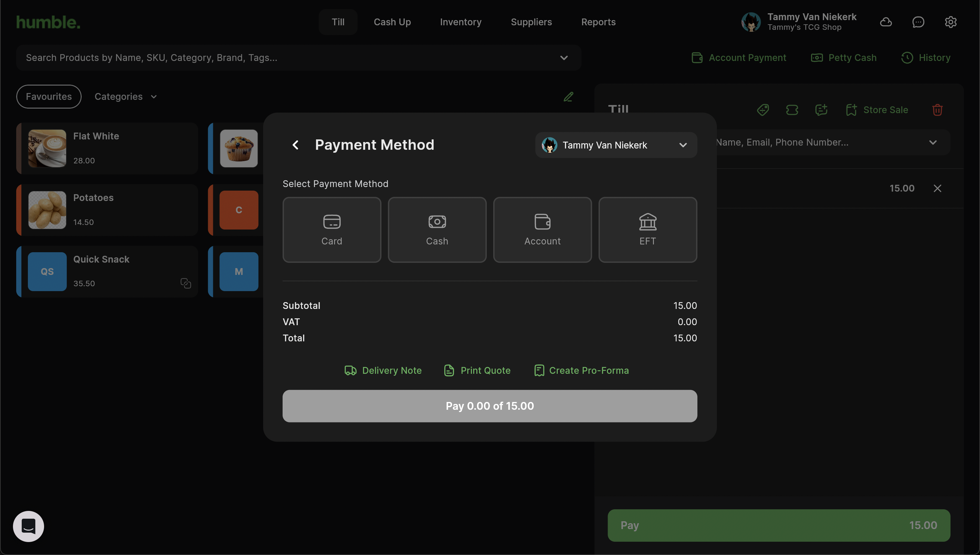The image size is (980, 555).
Task: Expand the product search dropdown arrow
Action: coord(564,58)
